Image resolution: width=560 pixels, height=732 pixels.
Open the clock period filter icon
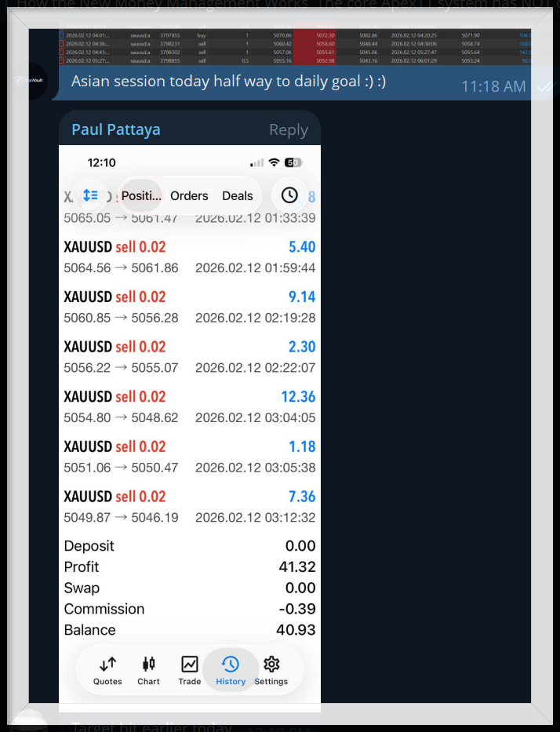(289, 195)
